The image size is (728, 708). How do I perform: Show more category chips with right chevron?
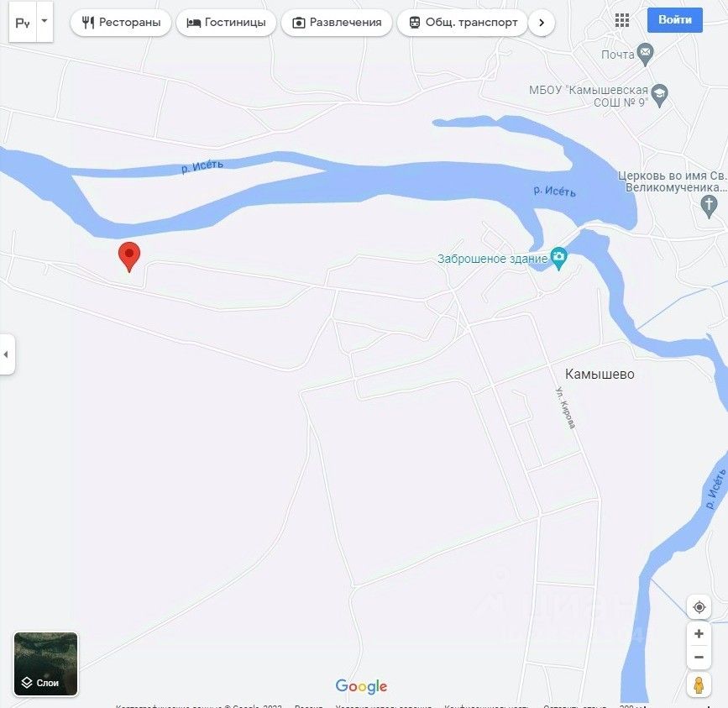542,23
